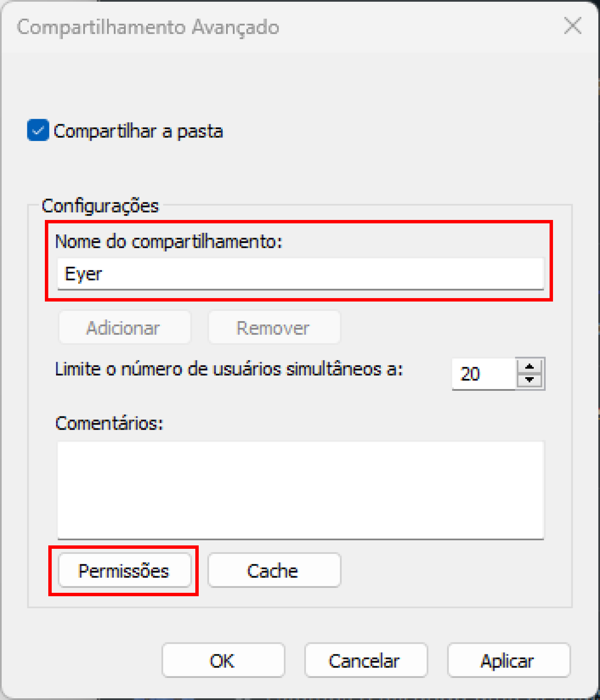Decrease simultaneous users with the down arrow

click(x=529, y=380)
